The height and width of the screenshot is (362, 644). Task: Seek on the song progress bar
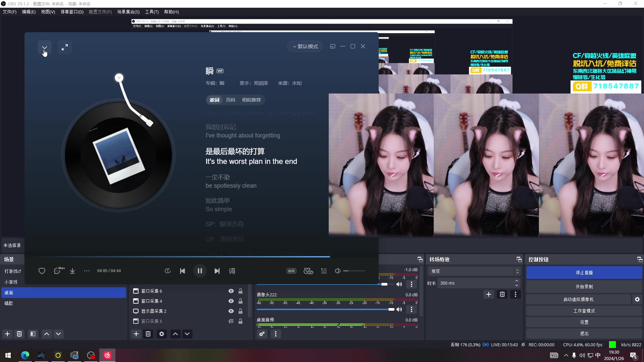tap(202, 257)
